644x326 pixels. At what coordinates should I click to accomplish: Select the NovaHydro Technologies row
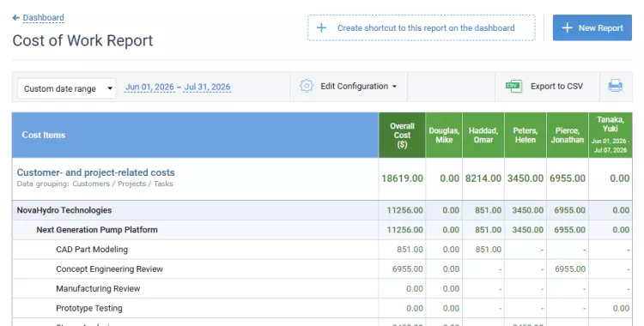click(x=322, y=210)
